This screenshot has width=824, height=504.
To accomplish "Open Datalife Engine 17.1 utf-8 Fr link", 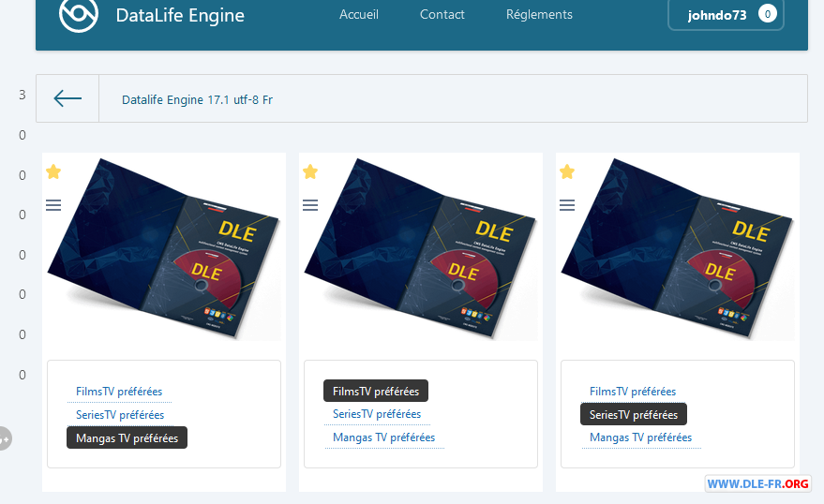I will tap(197, 100).
